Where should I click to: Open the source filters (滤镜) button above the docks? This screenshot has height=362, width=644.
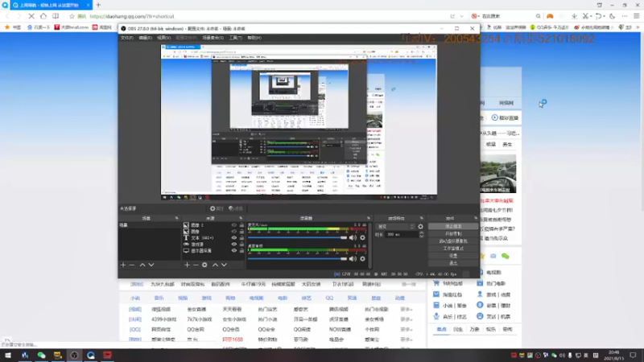(x=236, y=208)
